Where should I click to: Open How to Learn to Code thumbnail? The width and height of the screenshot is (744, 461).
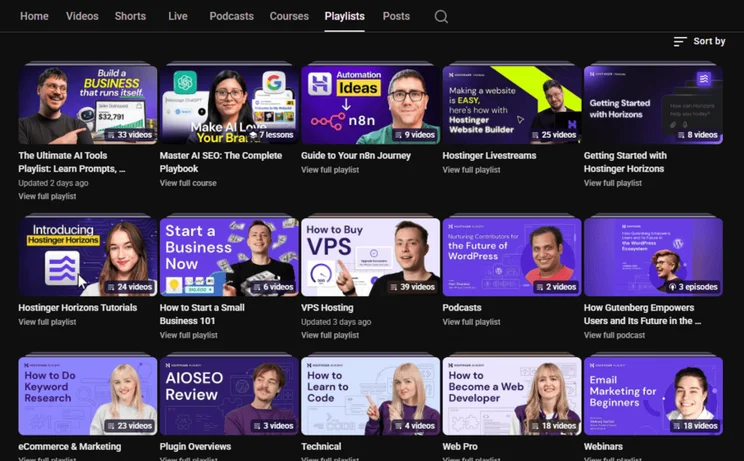(x=371, y=396)
